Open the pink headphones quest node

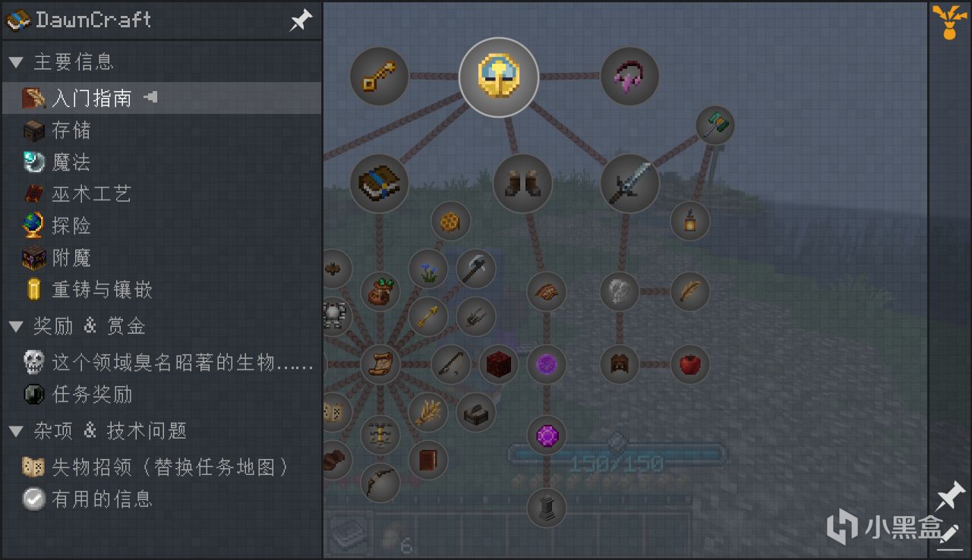pos(630,77)
